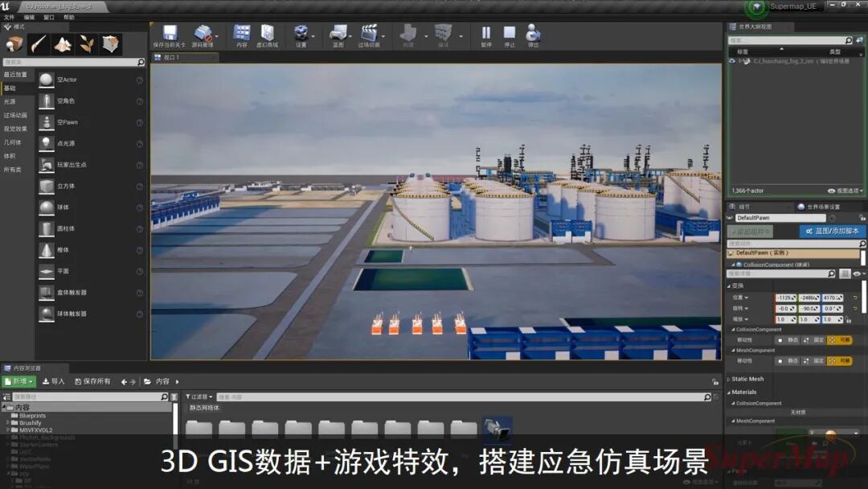Open the Settings (设置) gear toolbar icon
This screenshot has height=489, width=868.
(x=301, y=33)
